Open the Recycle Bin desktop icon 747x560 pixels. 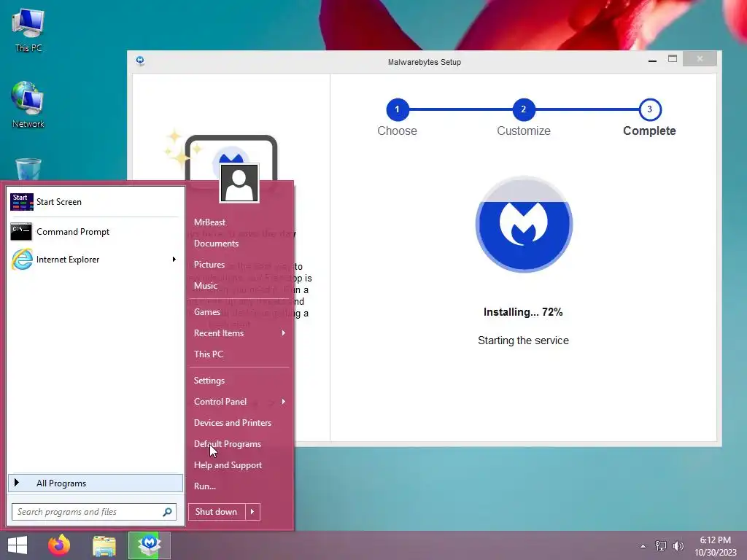[28, 169]
